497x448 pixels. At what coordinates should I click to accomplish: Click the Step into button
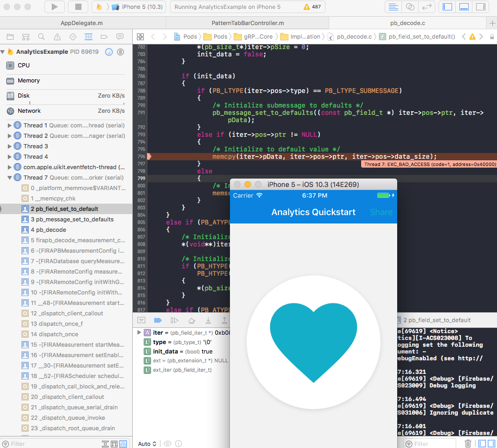click(208, 321)
